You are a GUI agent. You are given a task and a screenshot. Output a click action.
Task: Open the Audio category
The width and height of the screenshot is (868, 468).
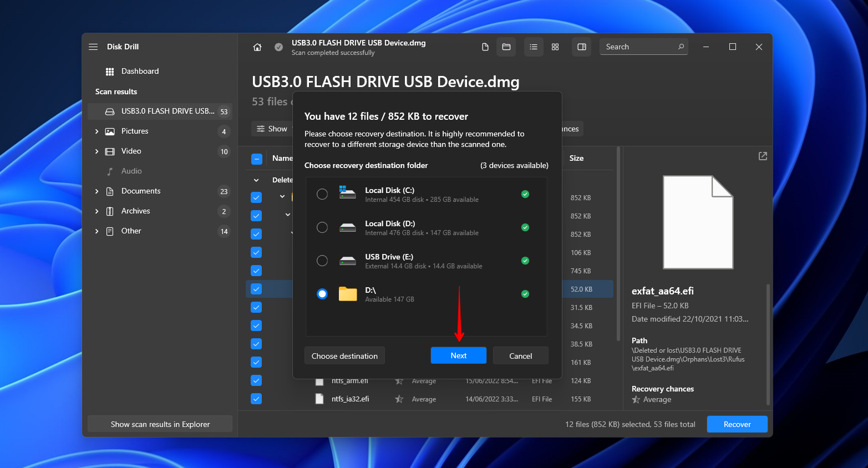tap(160, 171)
